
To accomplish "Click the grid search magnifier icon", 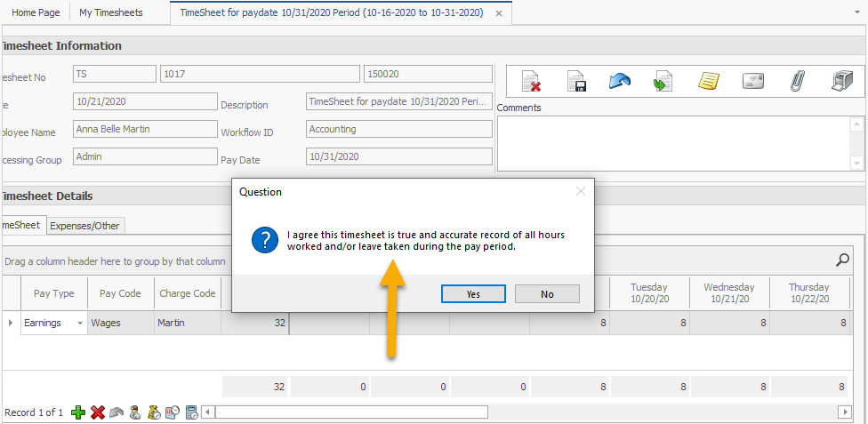I will pos(842,260).
